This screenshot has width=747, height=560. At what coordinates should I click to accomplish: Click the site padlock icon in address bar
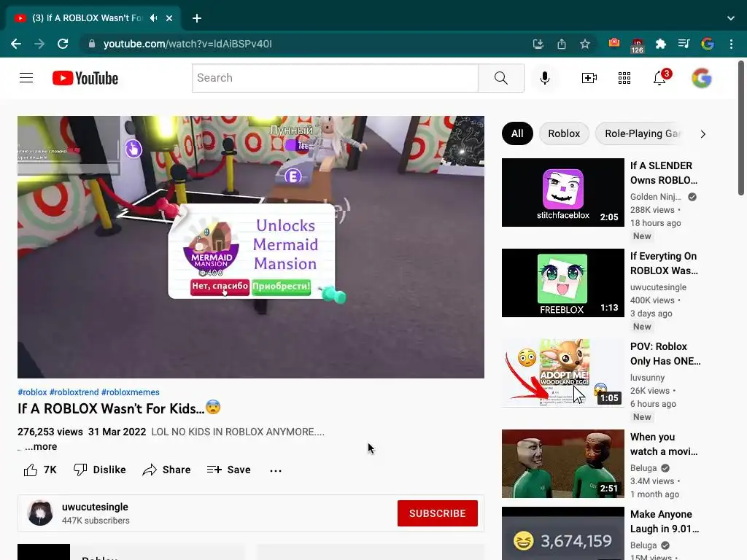point(92,44)
